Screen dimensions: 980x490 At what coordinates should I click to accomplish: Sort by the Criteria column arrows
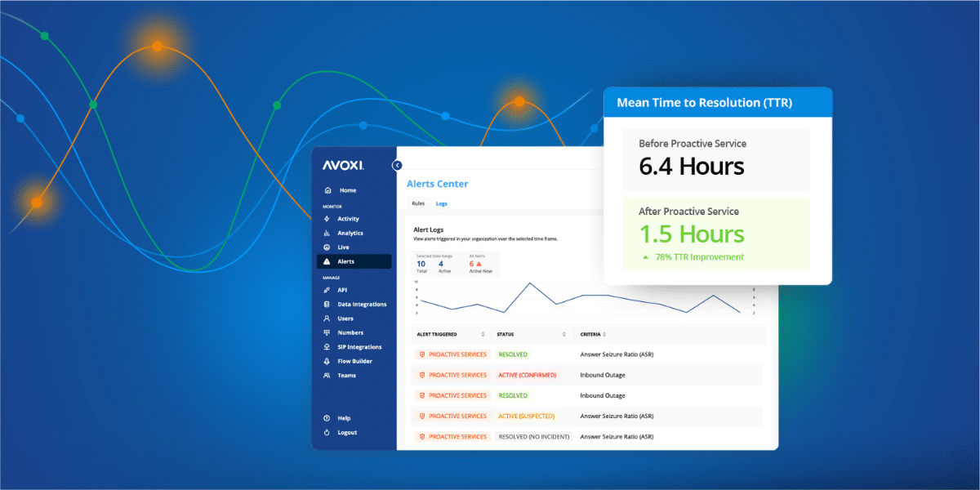click(x=604, y=335)
